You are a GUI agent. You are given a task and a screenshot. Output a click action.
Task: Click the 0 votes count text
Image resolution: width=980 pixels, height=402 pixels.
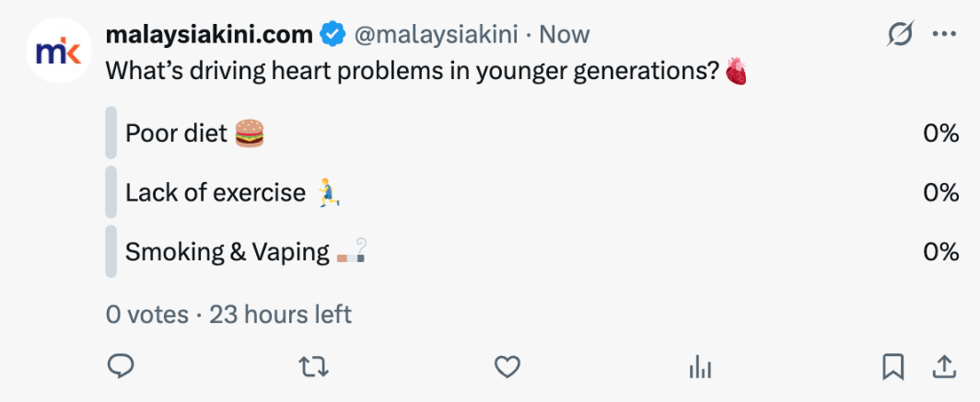[147, 315]
